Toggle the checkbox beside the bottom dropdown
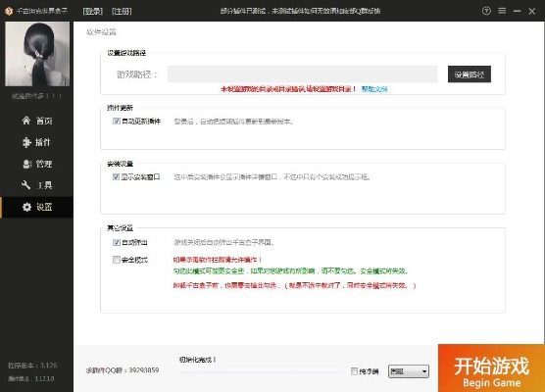The height and width of the screenshot is (392, 545). [354, 371]
